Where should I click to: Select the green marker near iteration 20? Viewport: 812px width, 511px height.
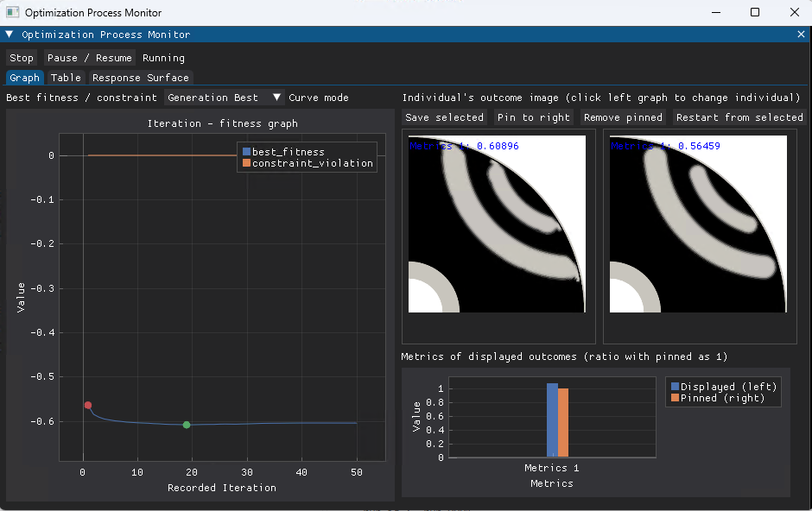coord(187,425)
